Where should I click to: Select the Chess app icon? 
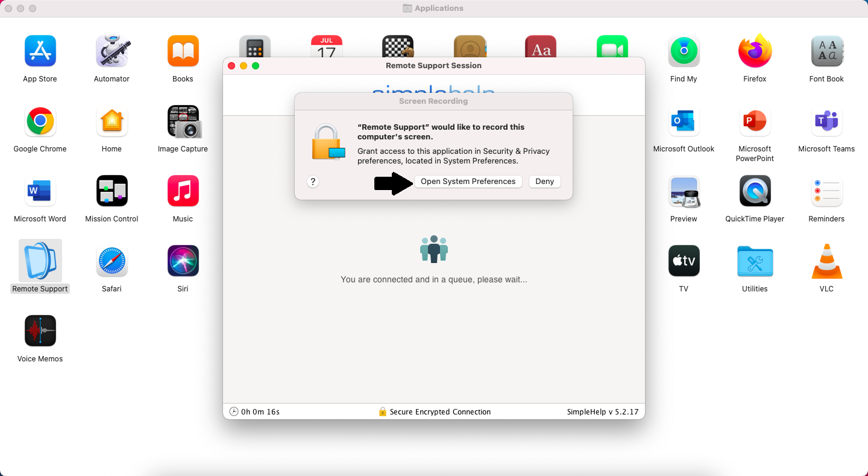pos(398,46)
